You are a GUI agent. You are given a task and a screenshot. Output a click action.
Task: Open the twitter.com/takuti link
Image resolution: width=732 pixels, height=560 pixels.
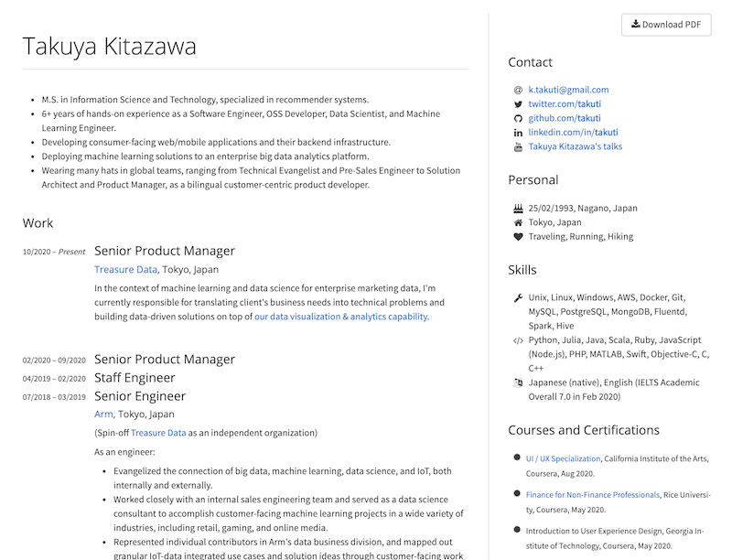(x=565, y=103)
